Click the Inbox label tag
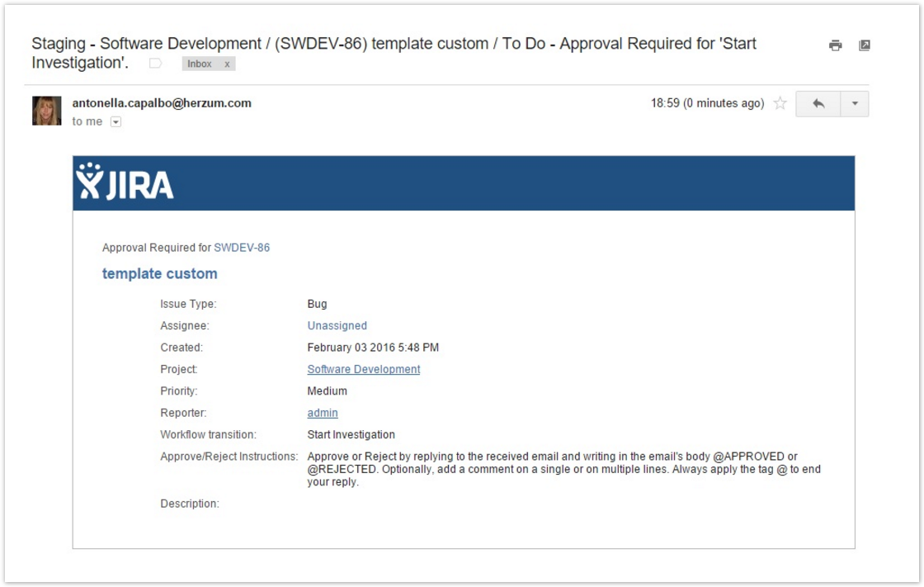 click(x=200, y=64)
